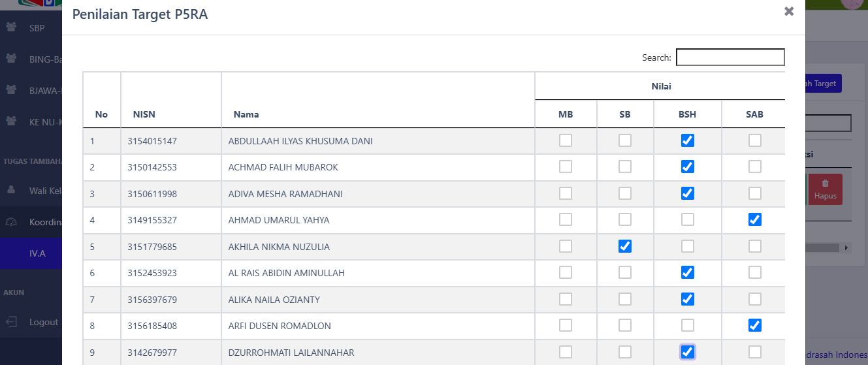
Task: Click the Koordinator dashboard gauge icon
Action: [11, 222]
